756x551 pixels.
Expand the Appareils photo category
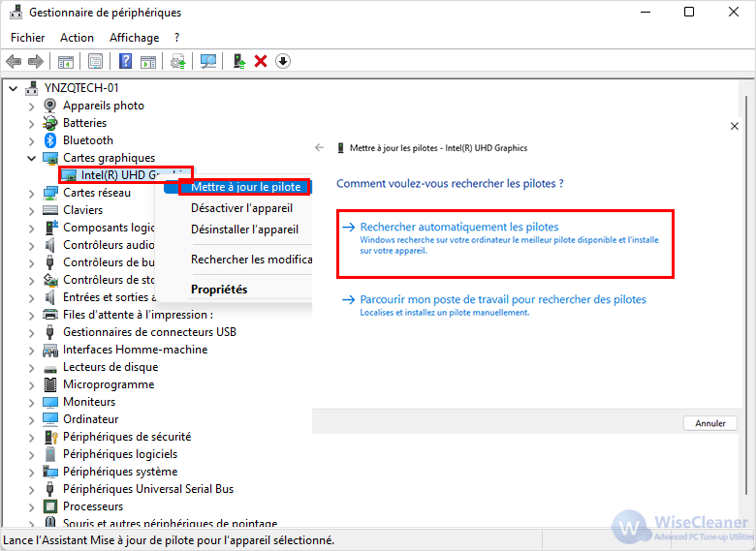31,106
